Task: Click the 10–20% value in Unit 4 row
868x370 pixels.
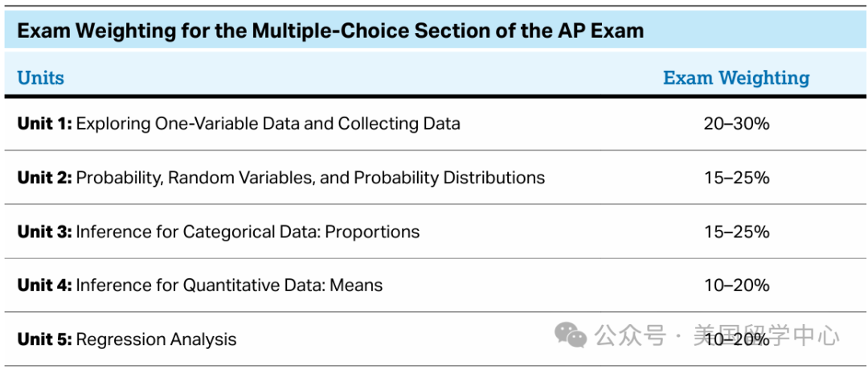Action: [x=736, y=286]
